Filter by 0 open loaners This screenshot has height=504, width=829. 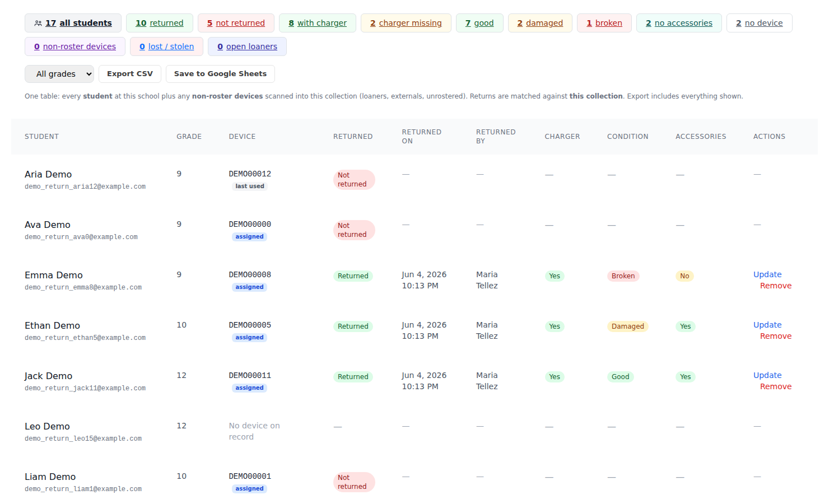click(247, 46)
